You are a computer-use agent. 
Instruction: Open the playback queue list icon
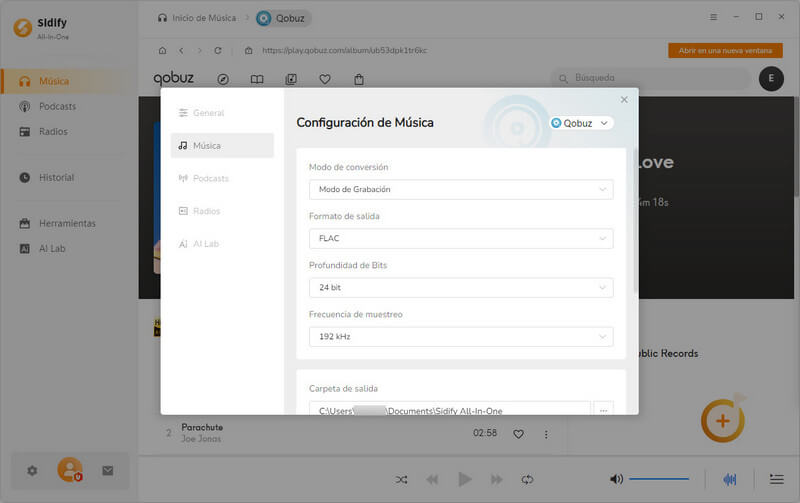point(777,479)
